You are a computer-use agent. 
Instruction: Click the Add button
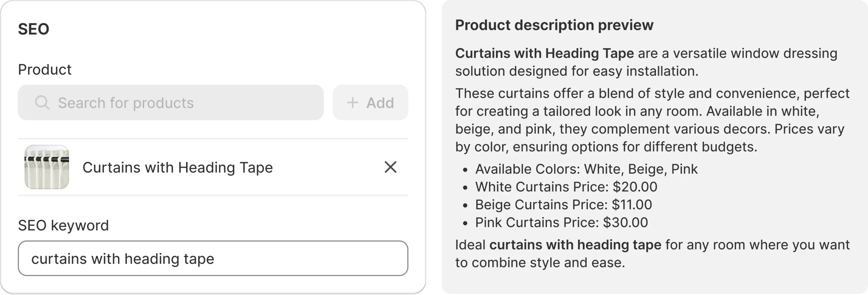pyautogui.click(x=370, y=103)
